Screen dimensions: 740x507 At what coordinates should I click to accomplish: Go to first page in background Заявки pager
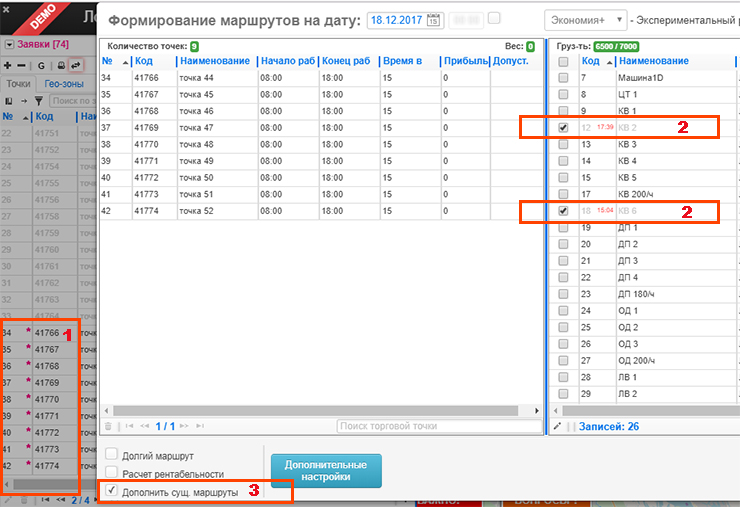point(45,499)
